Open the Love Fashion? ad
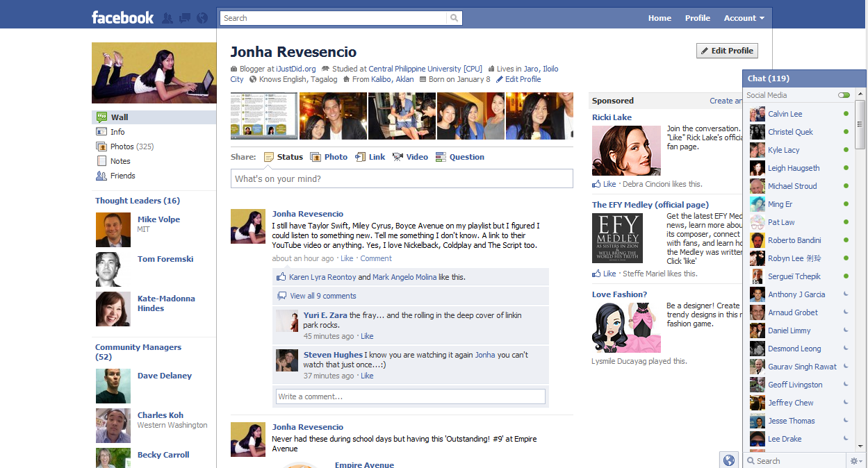 point(619,294)
